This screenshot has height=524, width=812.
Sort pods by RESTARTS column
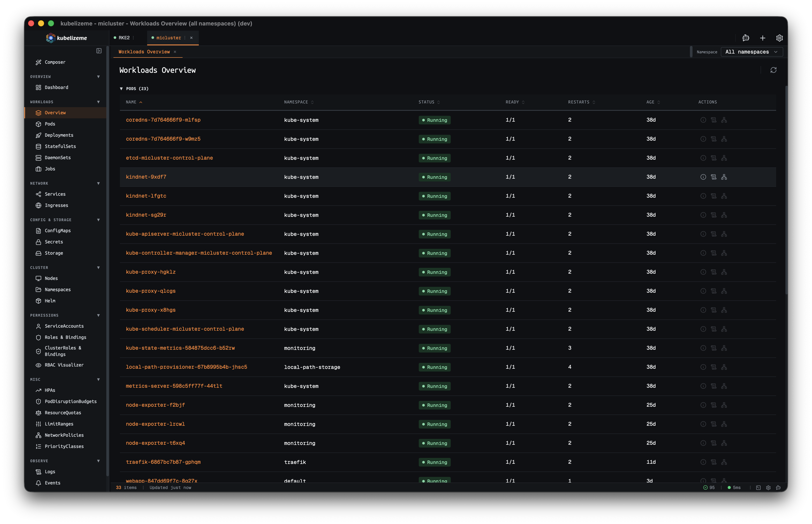click(x=581, y=102)
